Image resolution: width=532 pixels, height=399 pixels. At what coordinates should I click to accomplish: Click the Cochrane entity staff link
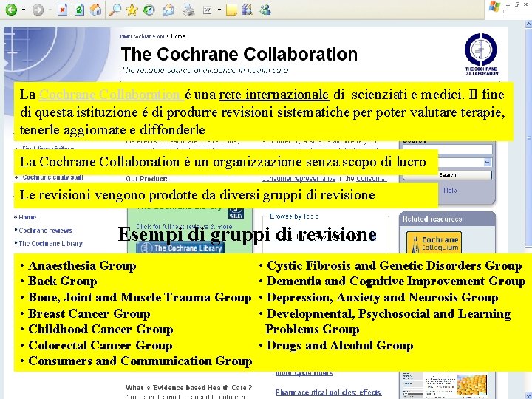coord(52,177)
